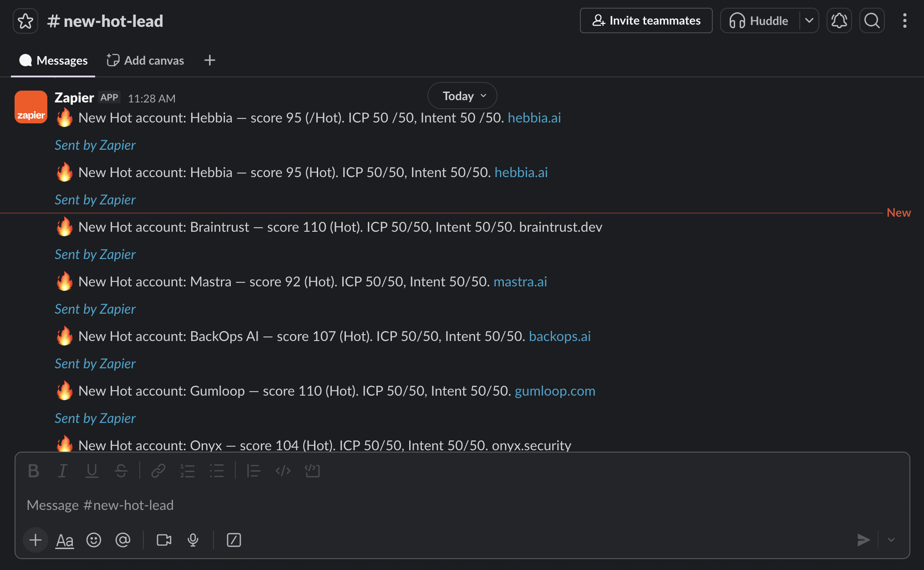The width and height of the screenshot is (924, 570).
Task: Click the onyx.security text in message
Action: tap(531, 445)
